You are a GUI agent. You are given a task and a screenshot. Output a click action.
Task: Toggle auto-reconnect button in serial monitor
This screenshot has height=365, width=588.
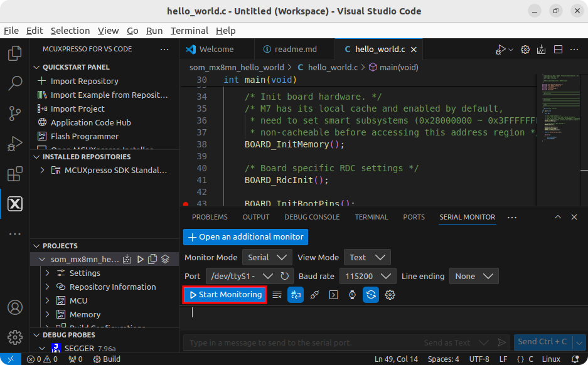pyautogui.click(x=371, y=295)
